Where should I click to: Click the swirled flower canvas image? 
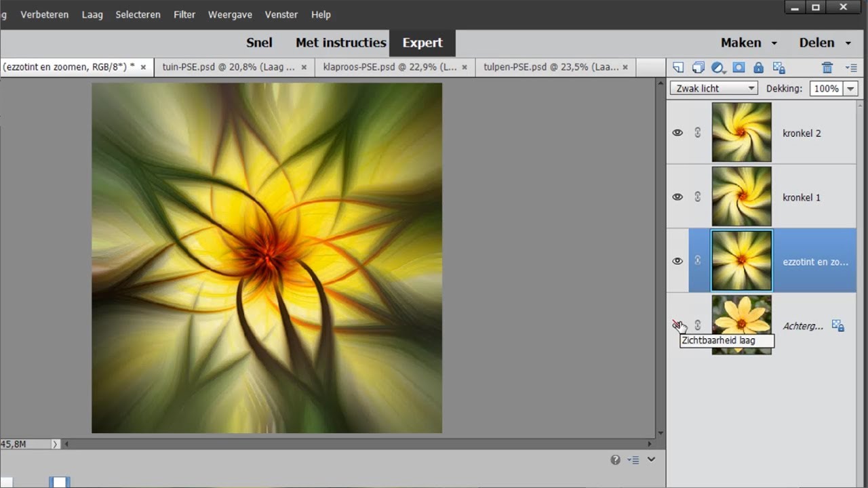(267, 258)
